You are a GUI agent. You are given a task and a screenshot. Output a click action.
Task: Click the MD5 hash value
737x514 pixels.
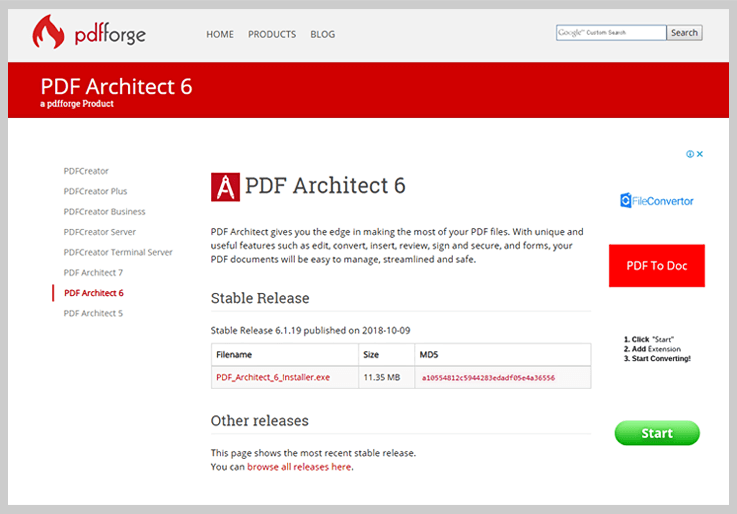488,378
